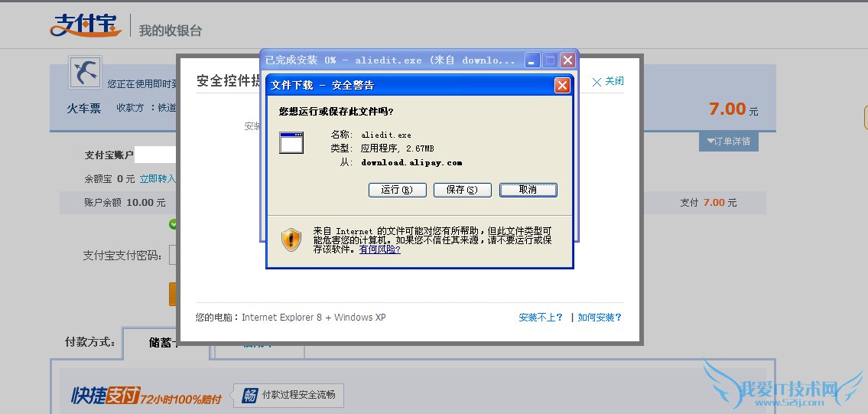Click the security shield warning icon
Viewport: 868px width, 414px height.
tap(291, 240)
